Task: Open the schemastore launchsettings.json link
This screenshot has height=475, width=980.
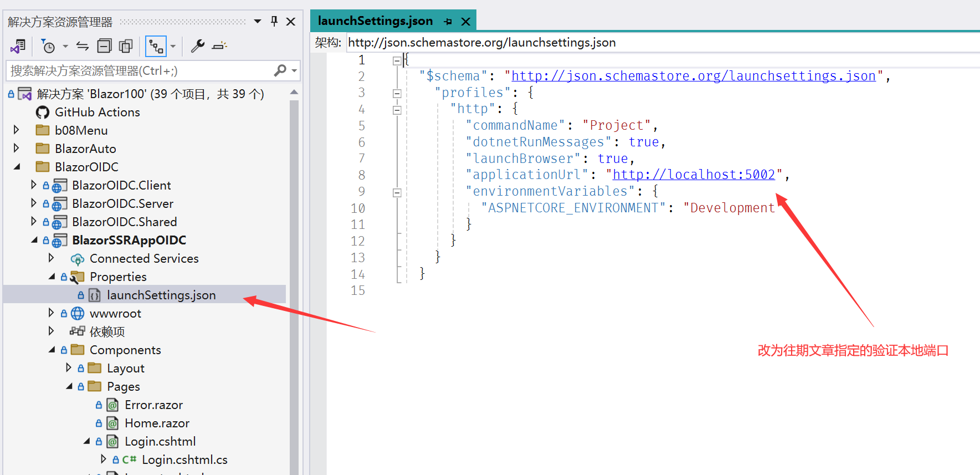Action: (x=693, y=76)
